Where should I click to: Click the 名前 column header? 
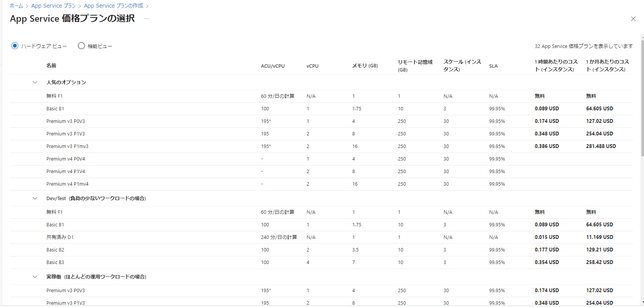coord(51,65)
